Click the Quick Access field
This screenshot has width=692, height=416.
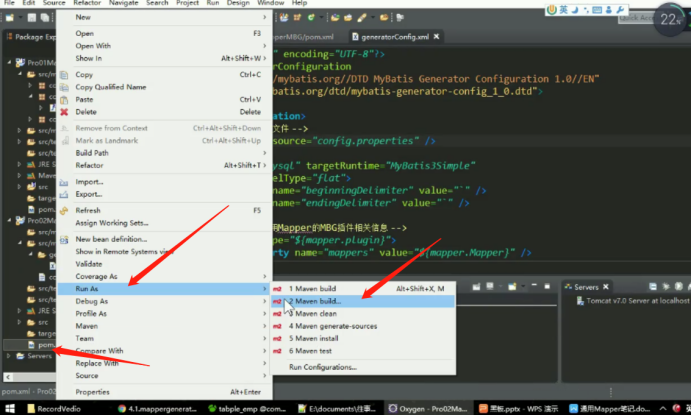point(636,18)
